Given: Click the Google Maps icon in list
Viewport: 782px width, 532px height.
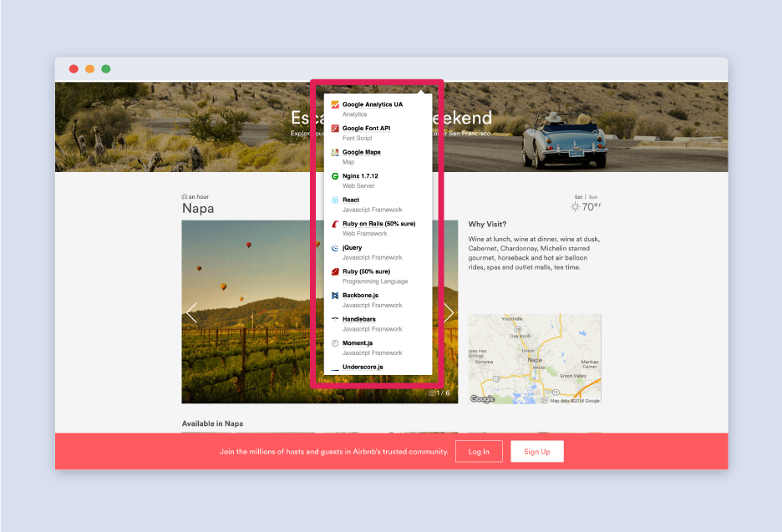Looking at the screenshot, I should (334, 153).
